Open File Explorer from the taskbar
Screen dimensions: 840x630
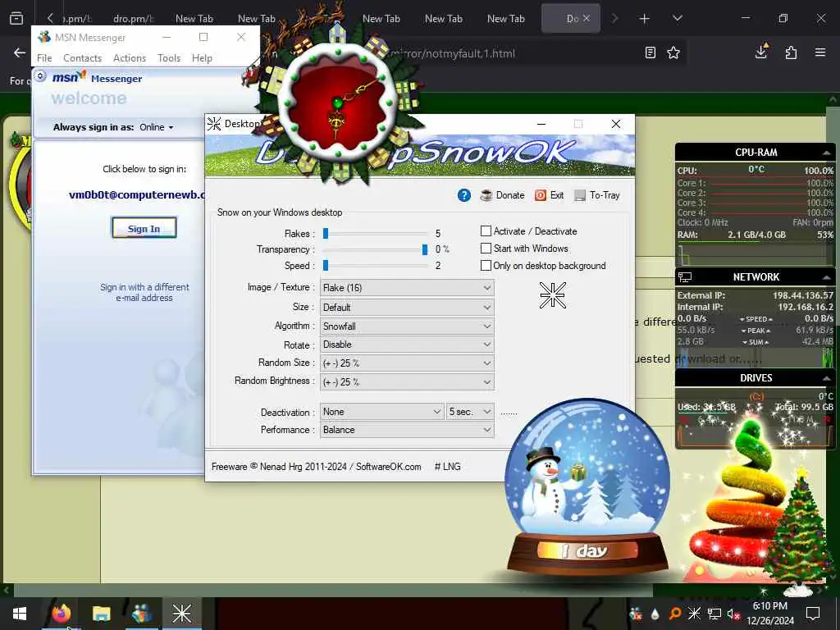[101, 613]
